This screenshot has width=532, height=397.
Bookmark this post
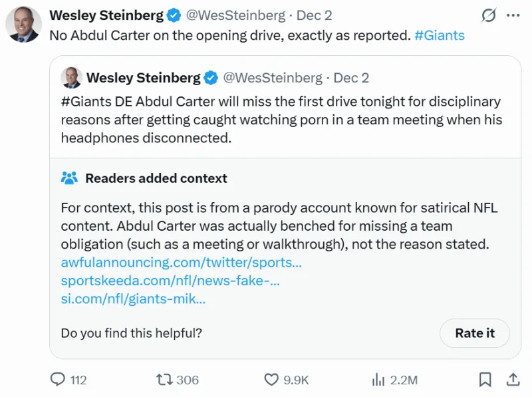(485, 380)
